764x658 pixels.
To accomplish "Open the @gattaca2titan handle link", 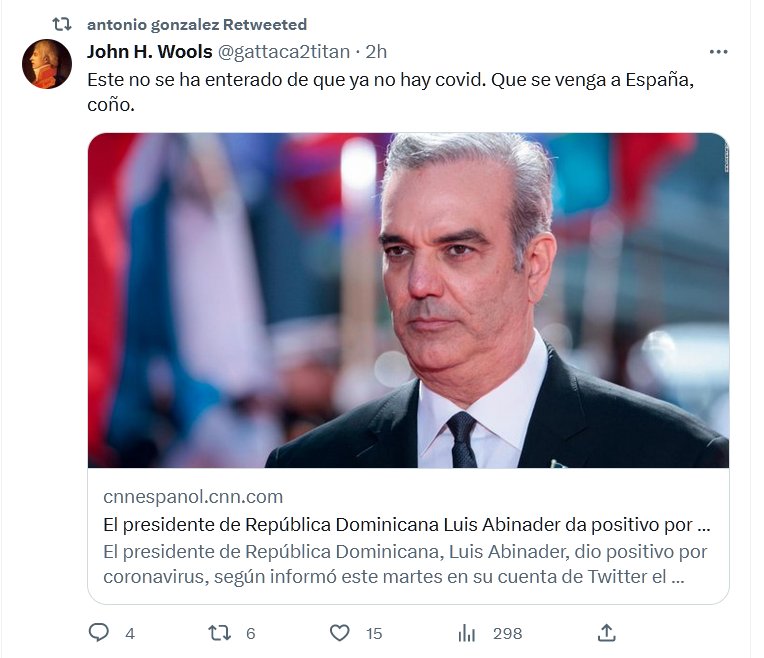I will pyautogui.click(x=284, y=52).
